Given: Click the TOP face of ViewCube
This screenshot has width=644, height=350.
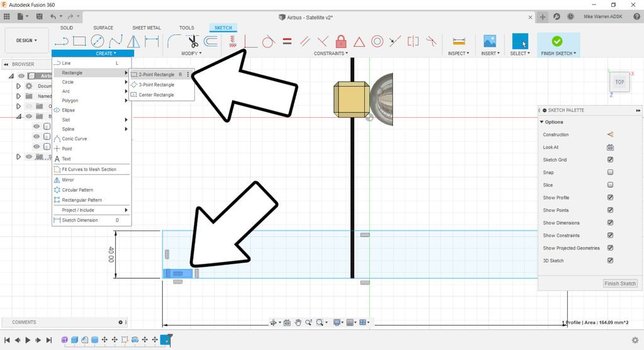Looking at the screenshot, I should [619, 82].
